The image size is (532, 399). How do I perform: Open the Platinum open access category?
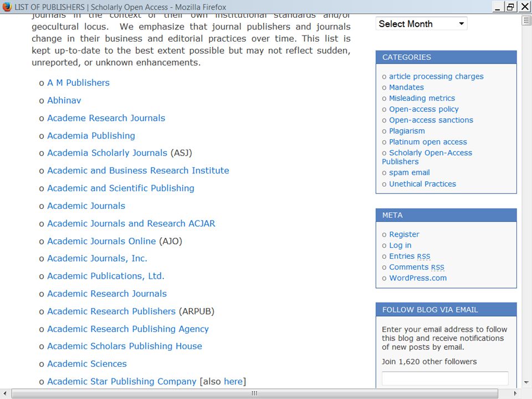coord(428,142)
